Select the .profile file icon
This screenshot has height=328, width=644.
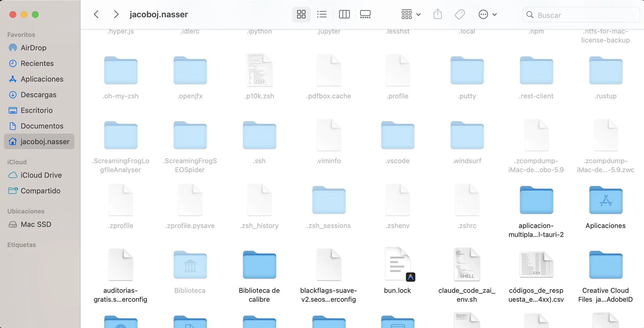[398, 70]
